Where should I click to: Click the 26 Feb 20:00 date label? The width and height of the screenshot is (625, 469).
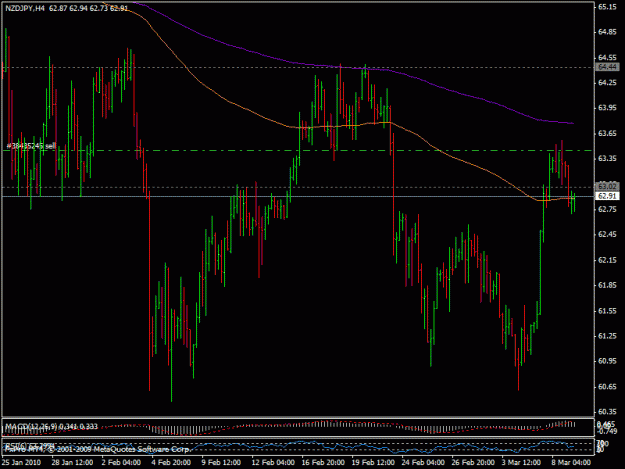473,462
